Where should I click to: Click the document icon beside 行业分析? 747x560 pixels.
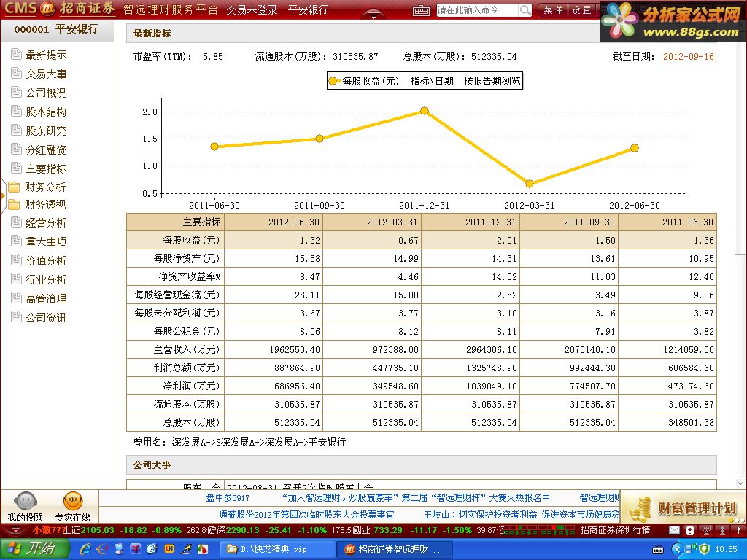pos(17,279)
